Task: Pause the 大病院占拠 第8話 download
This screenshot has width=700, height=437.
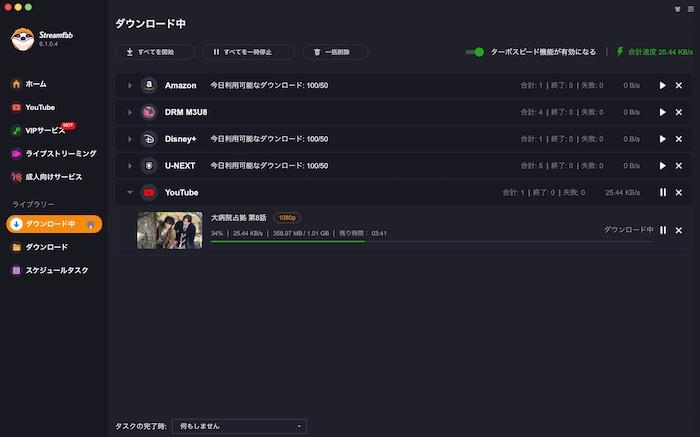Action: (663, 230)
